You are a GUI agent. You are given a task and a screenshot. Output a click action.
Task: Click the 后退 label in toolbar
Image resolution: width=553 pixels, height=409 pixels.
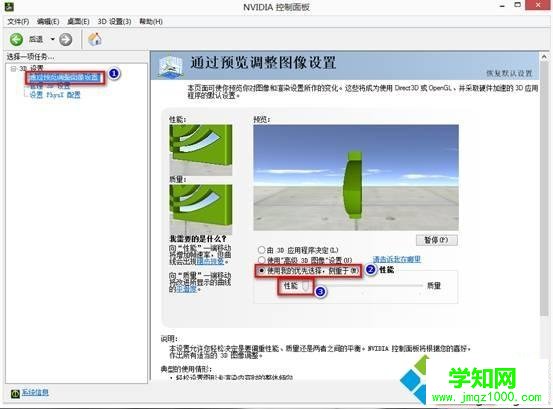coord(36,39)
